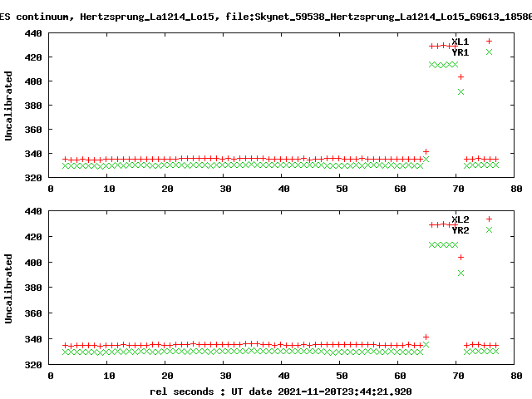Click x-axis tick 80 under the XL2 plot

click(x=516, y=377)
